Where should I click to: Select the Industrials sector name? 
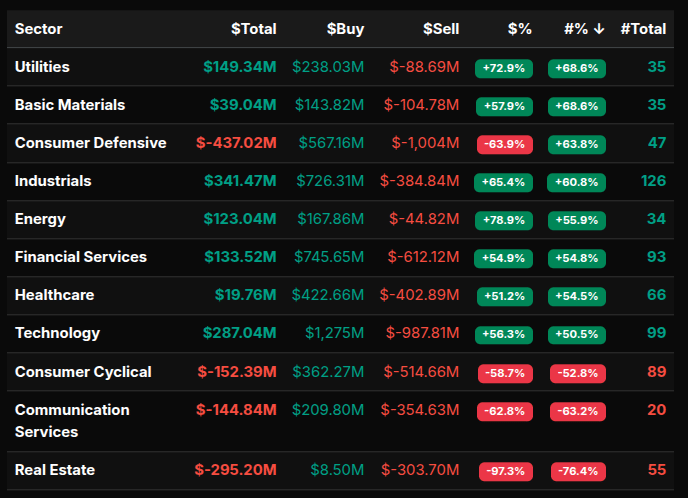coord(53,181)
